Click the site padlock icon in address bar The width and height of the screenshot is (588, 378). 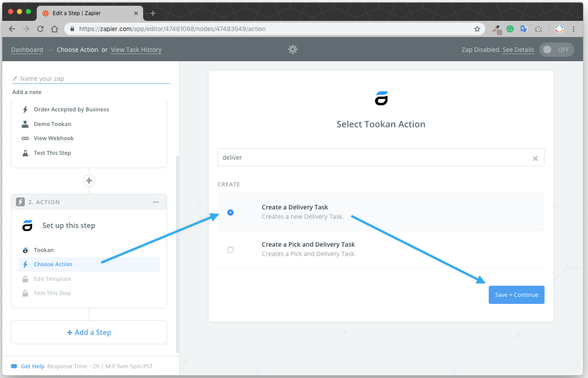72,29
